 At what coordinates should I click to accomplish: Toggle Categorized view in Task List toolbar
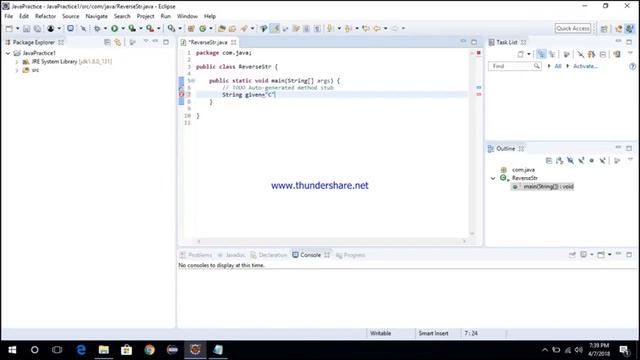click(541, 54)
